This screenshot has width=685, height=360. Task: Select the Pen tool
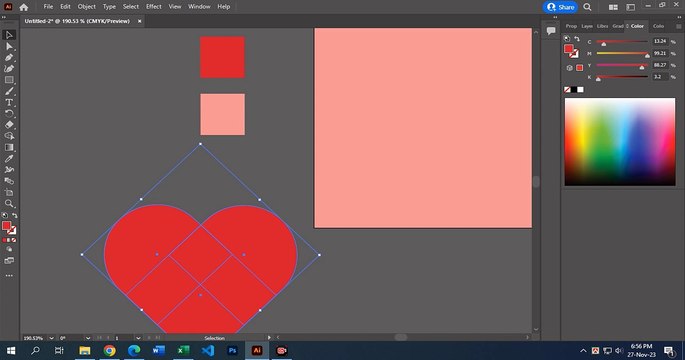coord(9,58)
